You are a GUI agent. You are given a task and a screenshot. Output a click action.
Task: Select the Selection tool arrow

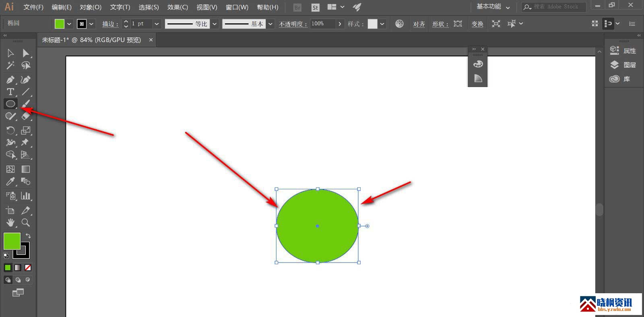pyautogui.click(x=10, y=53)
